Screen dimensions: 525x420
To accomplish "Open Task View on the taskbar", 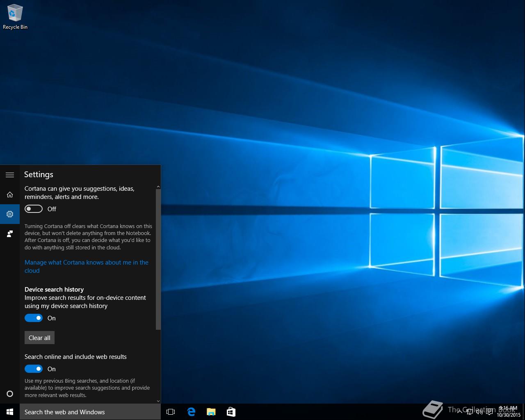I will [171, 412].
